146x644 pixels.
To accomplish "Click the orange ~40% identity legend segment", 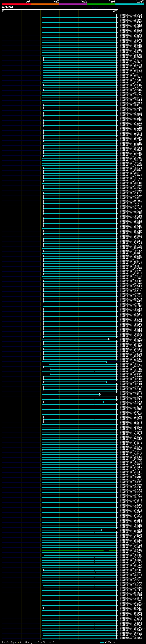I will (45, 4).
